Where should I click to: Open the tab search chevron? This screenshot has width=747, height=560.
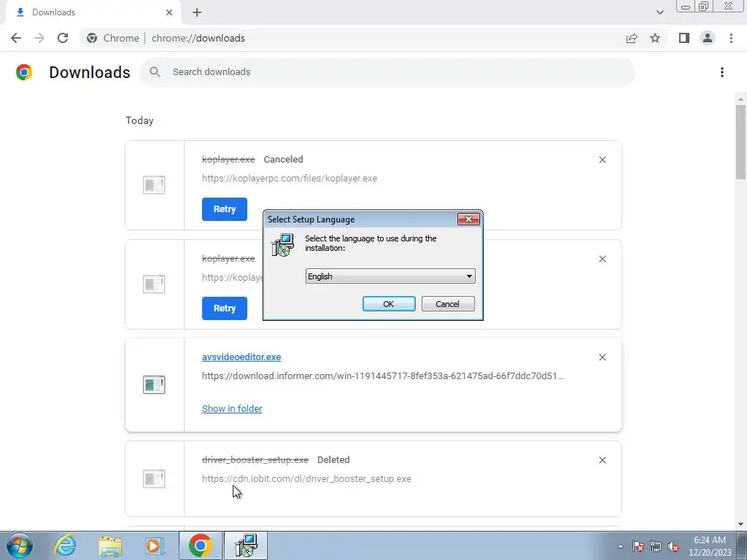coord(659,12)
